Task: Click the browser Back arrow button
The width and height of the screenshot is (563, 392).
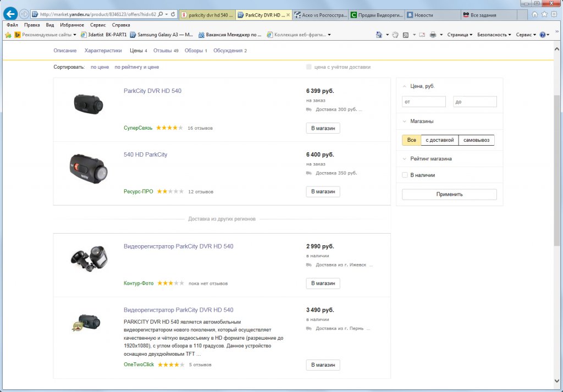Action: point(10,14)
